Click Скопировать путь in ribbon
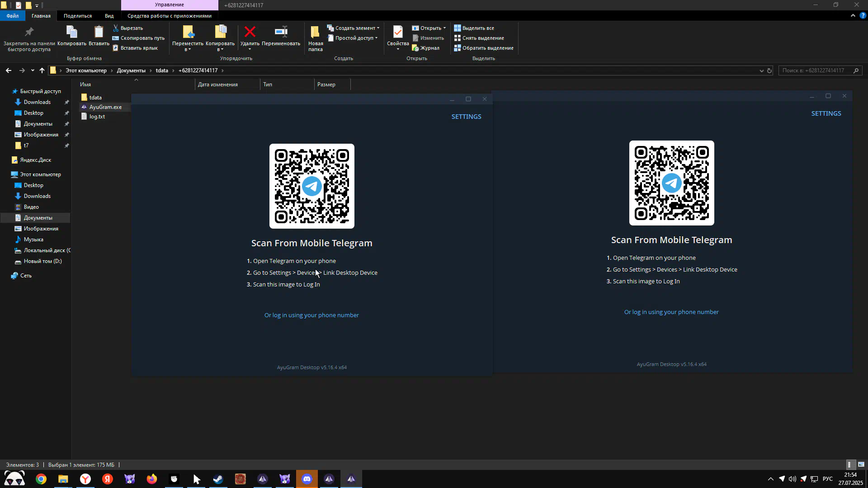 pyautogui.click(x=138, y=38)
